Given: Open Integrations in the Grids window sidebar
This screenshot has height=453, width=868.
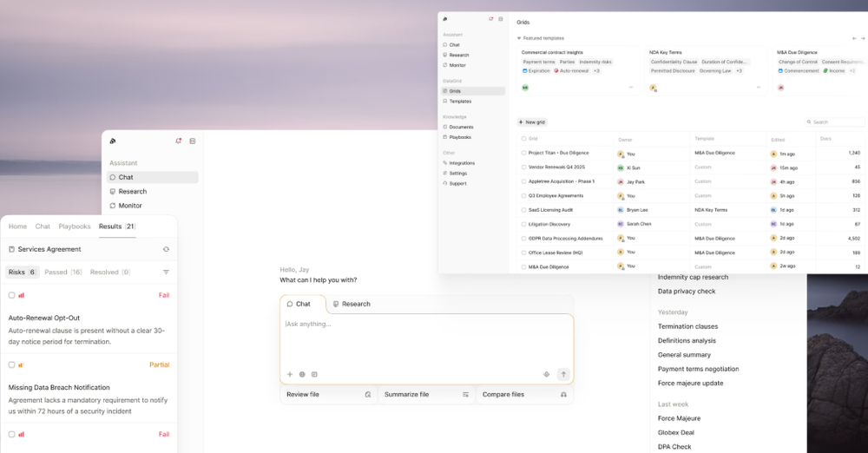Looking at the screenshot, I should (473, 163).
